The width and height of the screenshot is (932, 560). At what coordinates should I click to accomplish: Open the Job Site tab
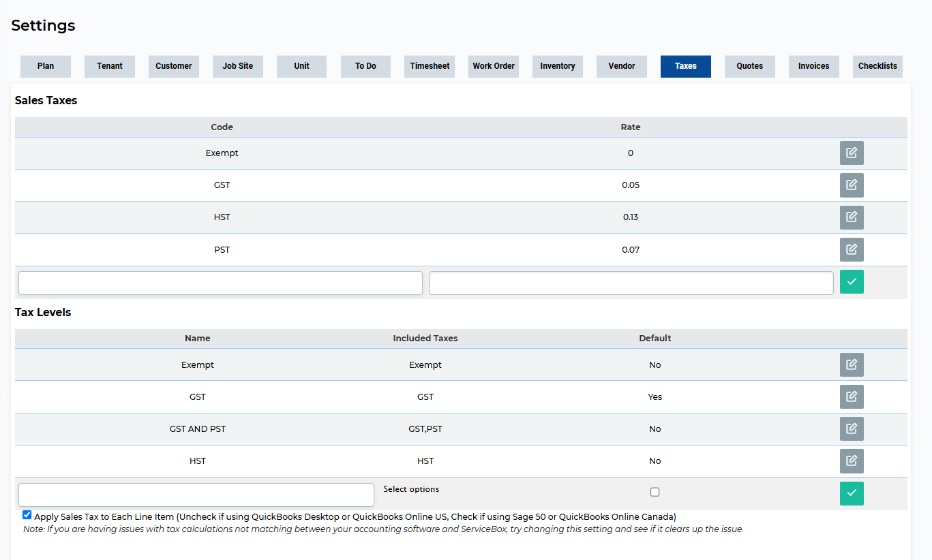238,66
